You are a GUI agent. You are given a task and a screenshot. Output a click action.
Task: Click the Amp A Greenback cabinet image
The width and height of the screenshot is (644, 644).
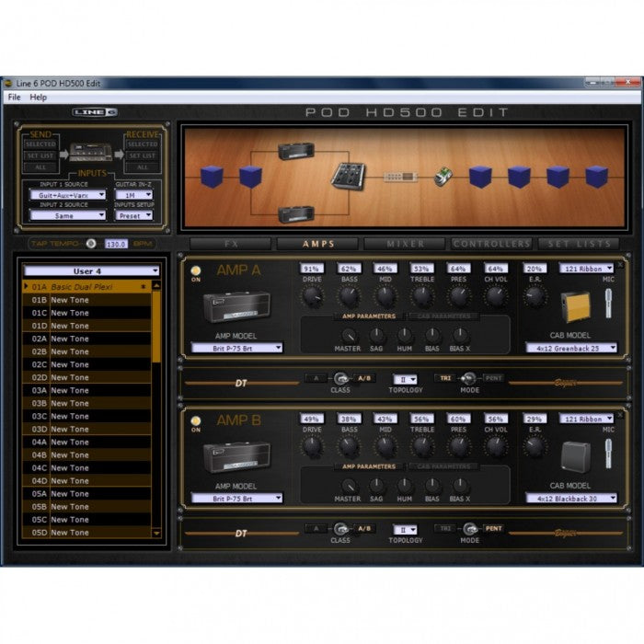575,306
